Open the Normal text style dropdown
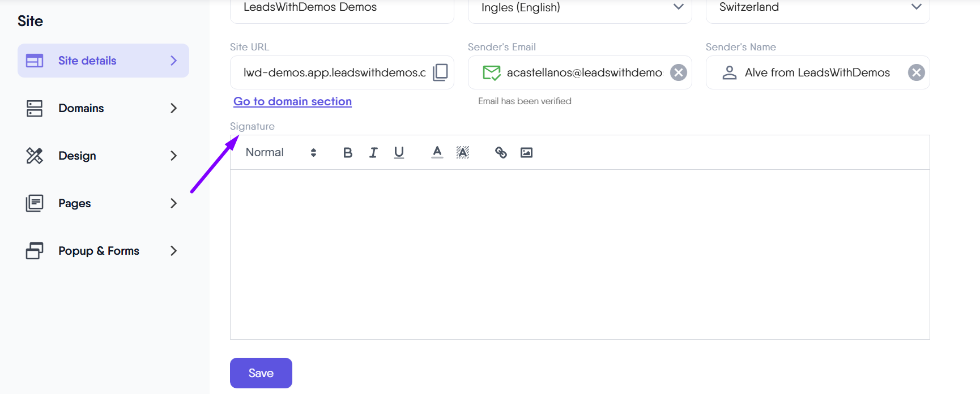Image resolution: width=980 pixels, height=394 pixels. pos(281,152)
